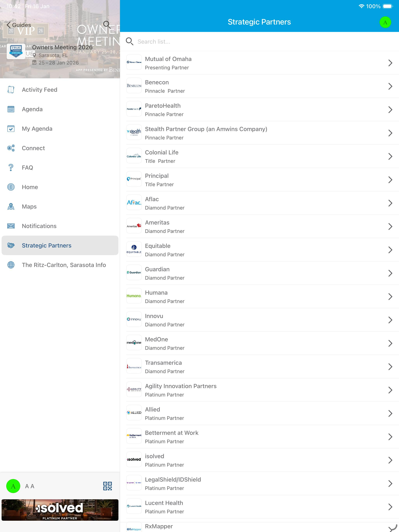399x532 pixels.
Task: Open the LegalShield/IDShield entry
Action: pos(260,484)
